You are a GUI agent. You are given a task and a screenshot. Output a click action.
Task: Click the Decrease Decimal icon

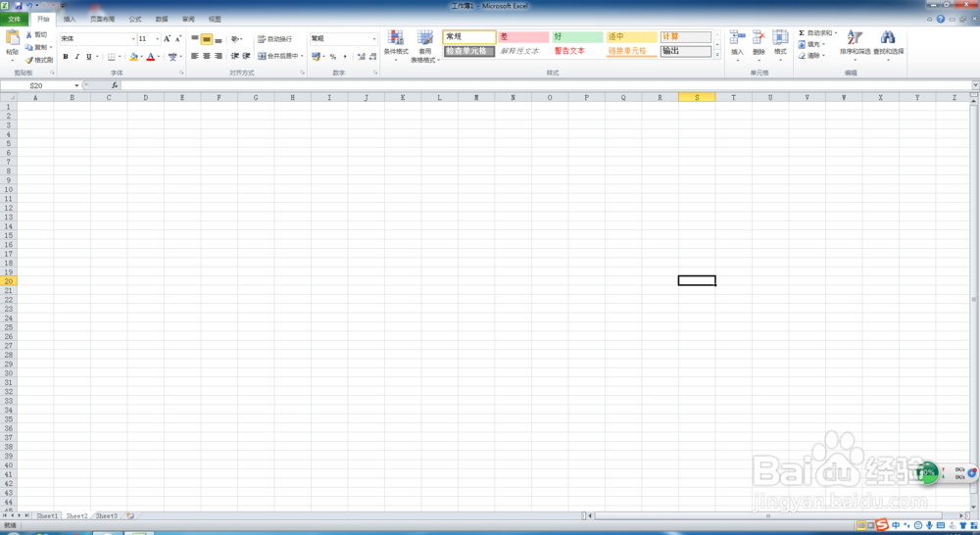click(x=372, y=57)
